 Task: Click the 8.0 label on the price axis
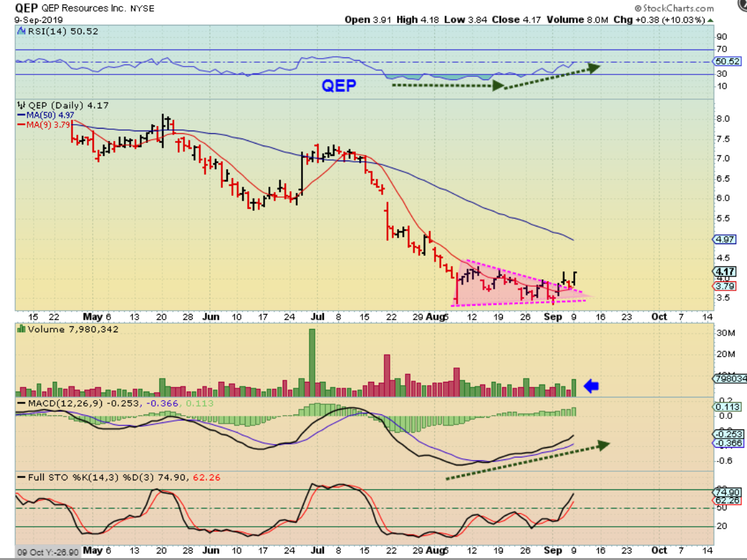click(x=723, y=119)
